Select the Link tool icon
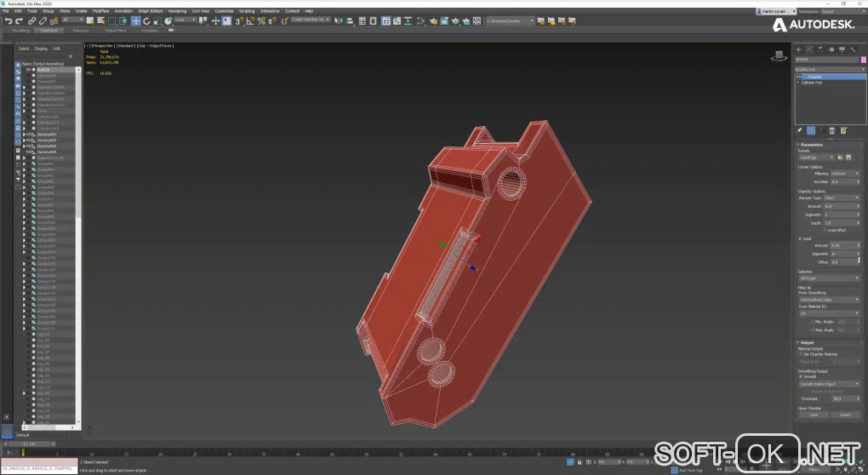Viewport: 868px width, 475px height. [x=32, y=21]
